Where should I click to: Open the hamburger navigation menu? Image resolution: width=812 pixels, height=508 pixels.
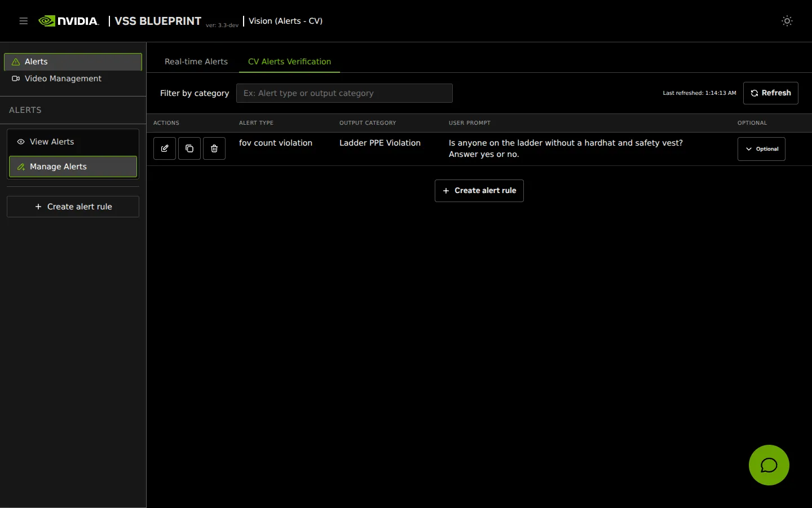(24, 21)
